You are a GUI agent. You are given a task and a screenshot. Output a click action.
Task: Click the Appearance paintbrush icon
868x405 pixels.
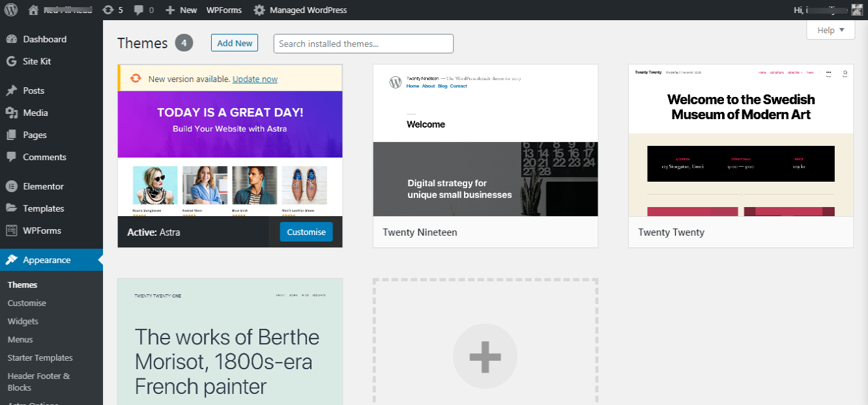click(x=11, y=260)
